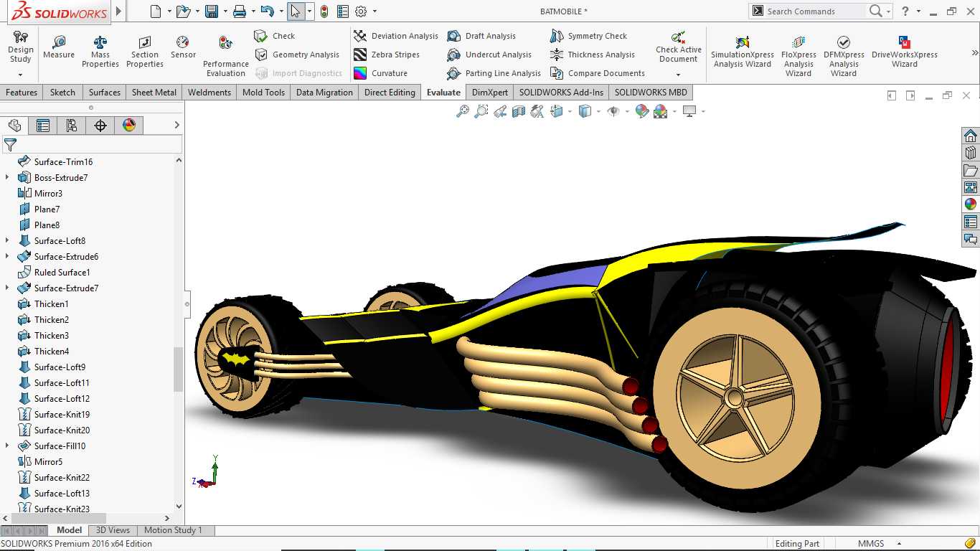Expand the Surface-Loft8 feature
The height and width of the screenshot is (551, 980).
pos(8,241)
